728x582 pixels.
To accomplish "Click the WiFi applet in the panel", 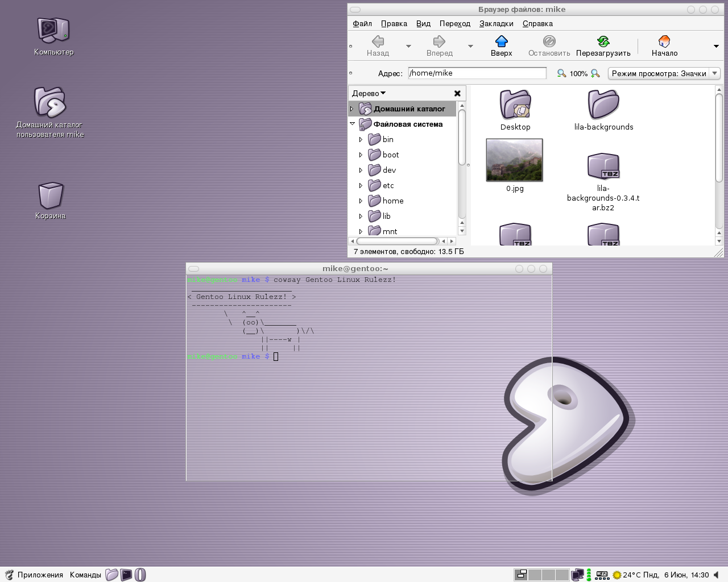I will pos(602,575).
